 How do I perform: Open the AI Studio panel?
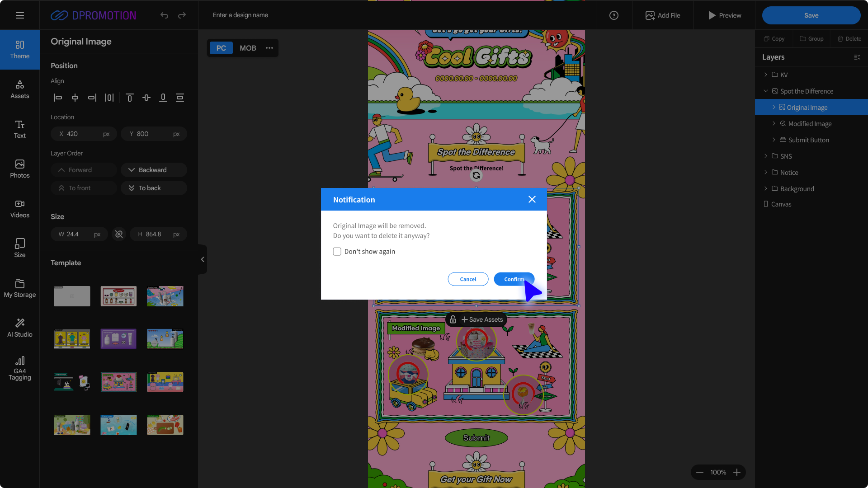pos(20,328)
